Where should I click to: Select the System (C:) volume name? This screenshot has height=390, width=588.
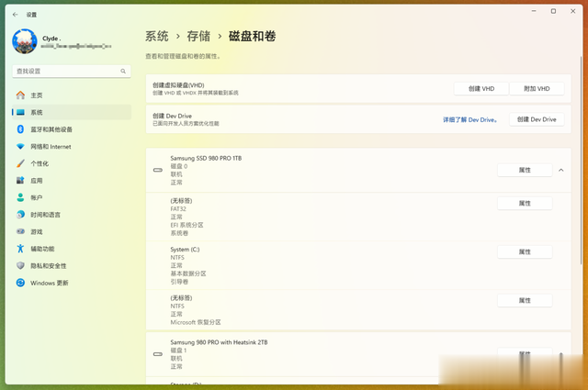click(x=185, y=250)
